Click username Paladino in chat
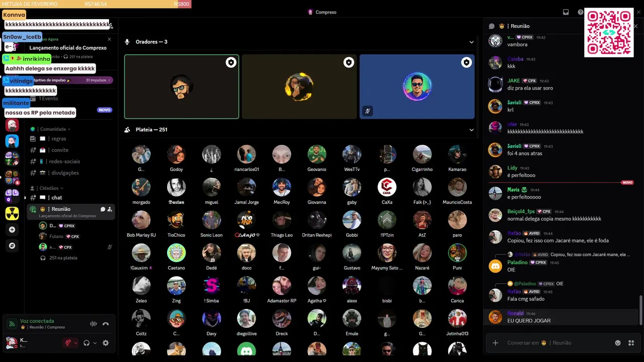This screenshot has height=362, width=644. point(517,262)
